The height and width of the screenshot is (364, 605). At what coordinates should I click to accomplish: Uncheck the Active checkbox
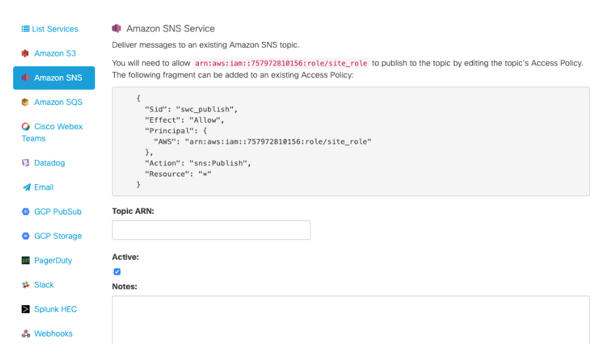click(x=117, y=272)
